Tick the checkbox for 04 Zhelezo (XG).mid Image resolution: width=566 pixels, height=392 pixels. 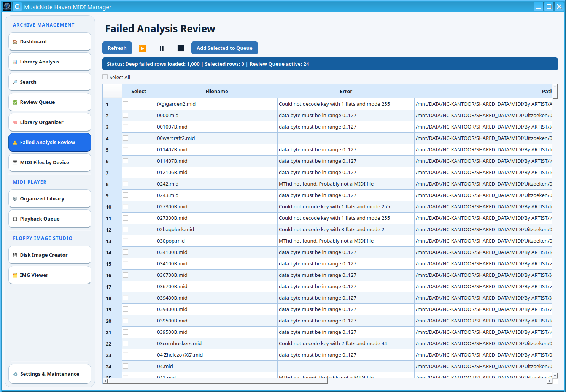coord(126,355)
